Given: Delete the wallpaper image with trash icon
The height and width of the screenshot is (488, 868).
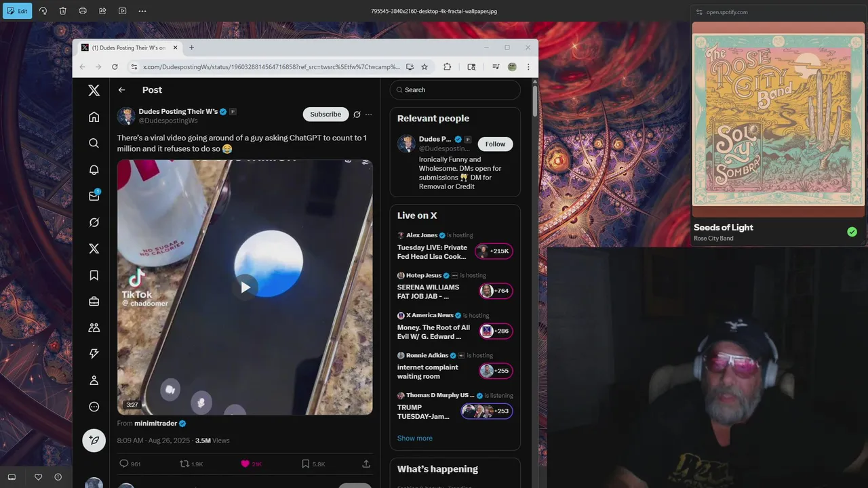Looking at the screenshot, I should pos(62,11).
